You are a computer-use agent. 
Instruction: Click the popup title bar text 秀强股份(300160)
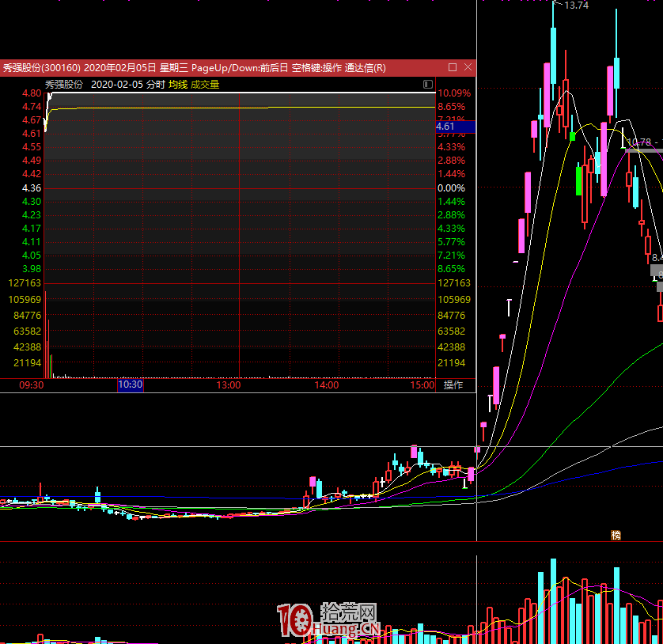click(x=40, y=68)
